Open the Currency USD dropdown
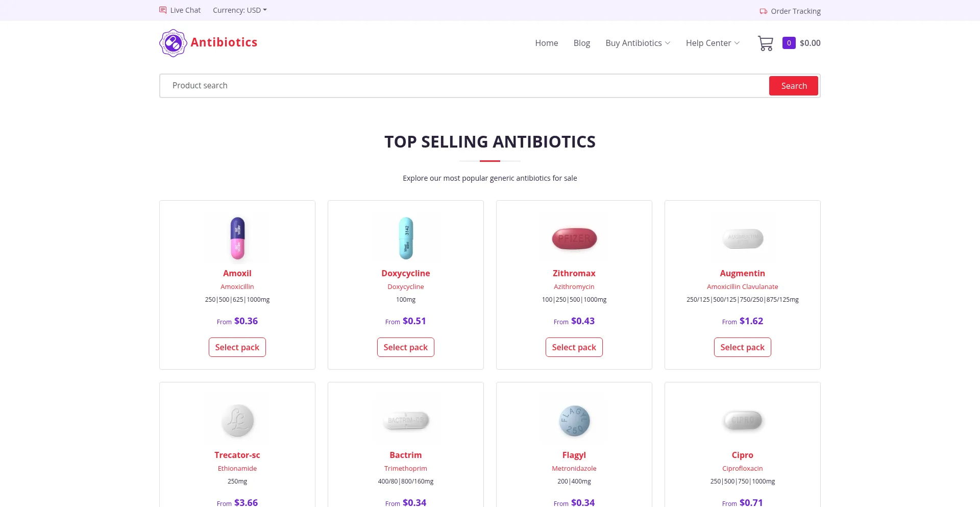The width and height of the screenshot is (980, 507). (239, 10)
